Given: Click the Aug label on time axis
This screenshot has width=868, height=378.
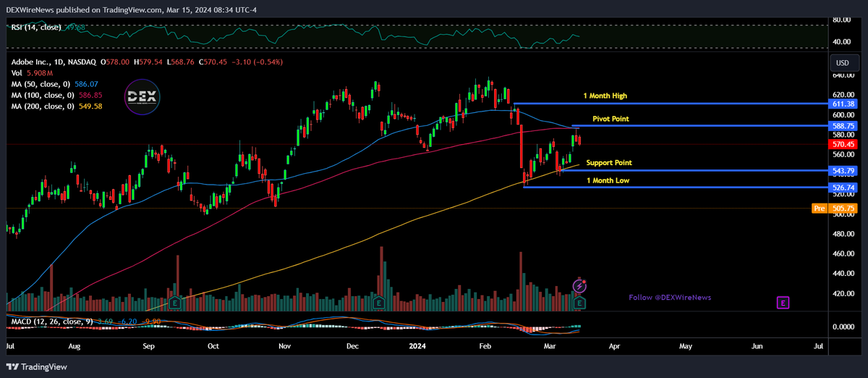Looking at the screenshot, I should click(x=74, y=347).
